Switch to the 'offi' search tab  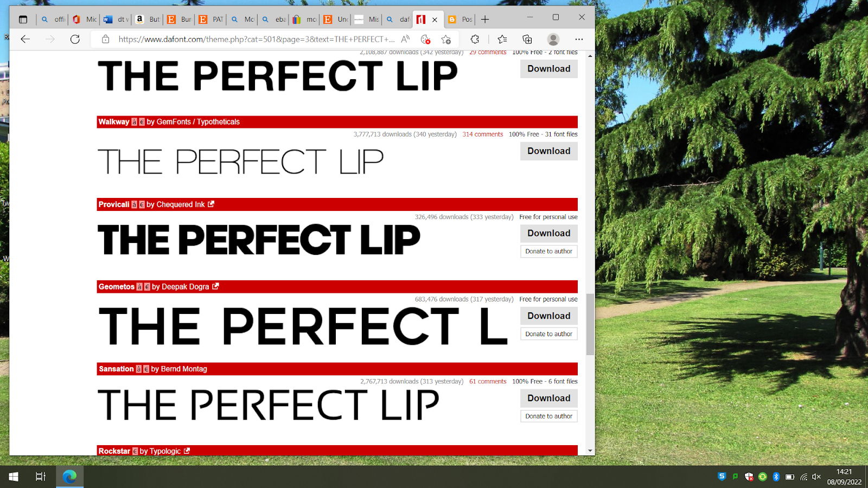[x=53, y=20]
